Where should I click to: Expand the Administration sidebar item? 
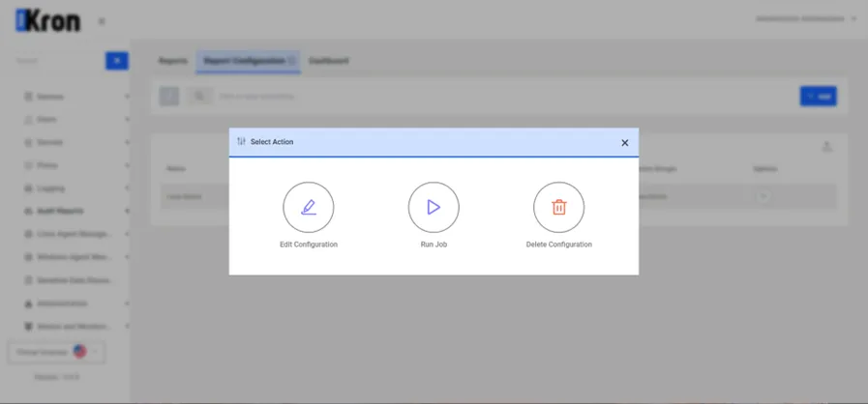(x=76, y=303)
